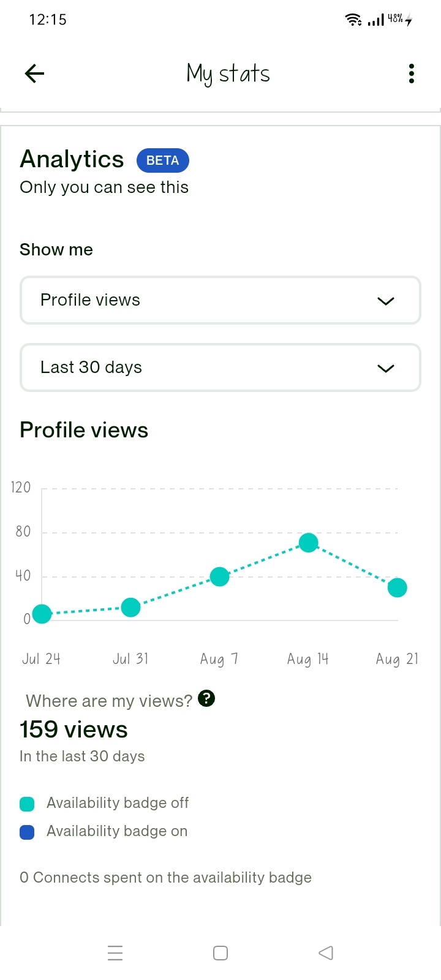The height and width of the screenshot is (980, 441).
Task: Open the three-dot overflow menu
Action: click(412, 73)
